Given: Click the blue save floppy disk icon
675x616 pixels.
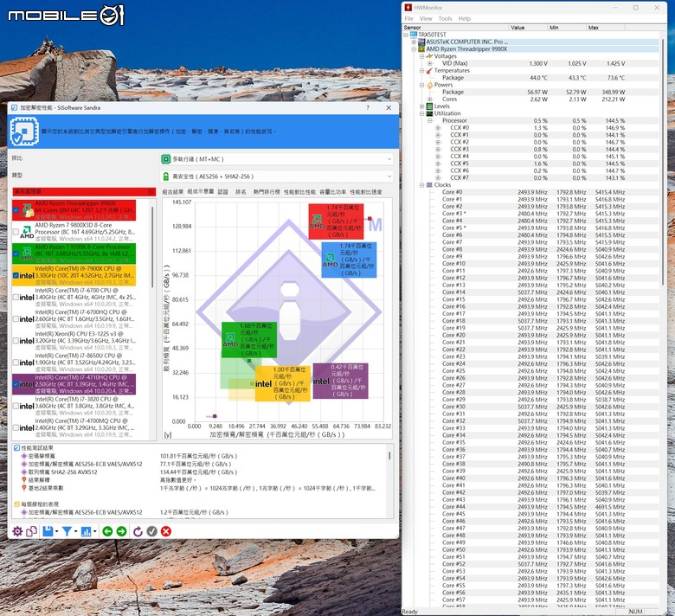Looking at the screenshot, I should 48,531.
